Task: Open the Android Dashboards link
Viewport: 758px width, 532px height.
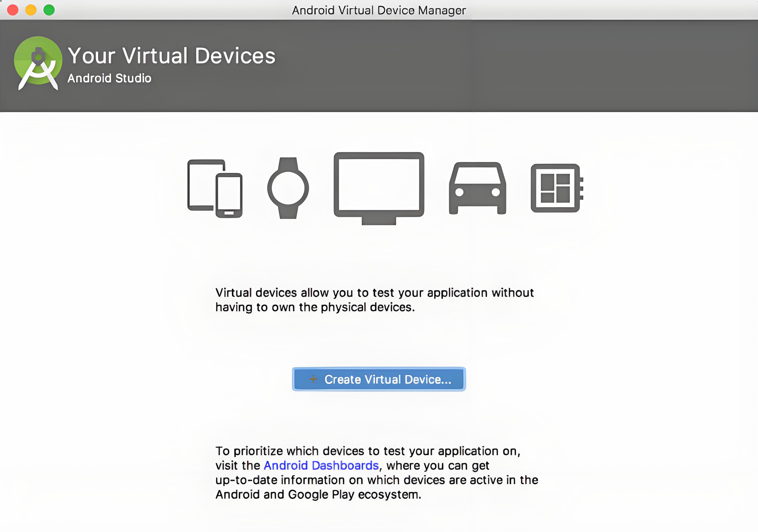Action: (x=321, y=465)
